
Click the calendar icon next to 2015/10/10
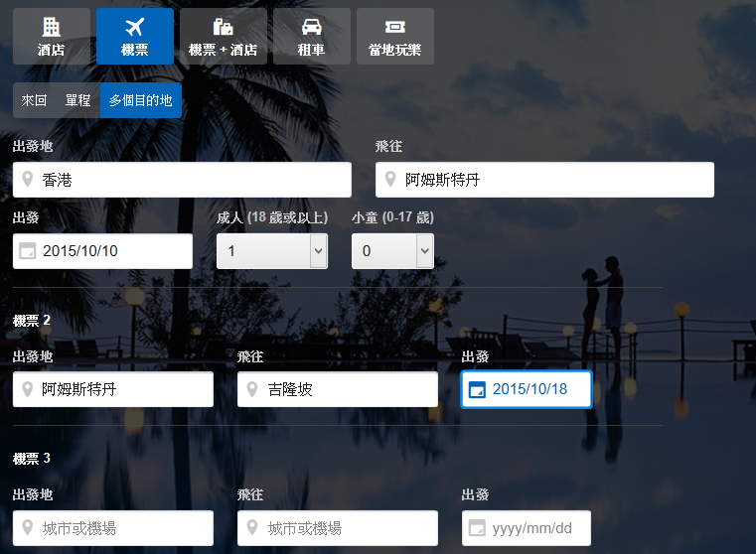click(28, 251)
